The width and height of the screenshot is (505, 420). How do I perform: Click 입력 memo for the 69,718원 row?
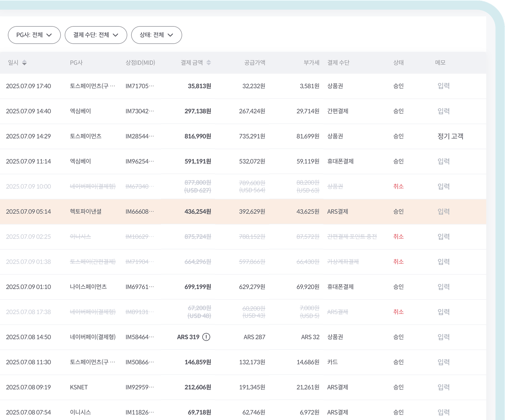[443, 412]
